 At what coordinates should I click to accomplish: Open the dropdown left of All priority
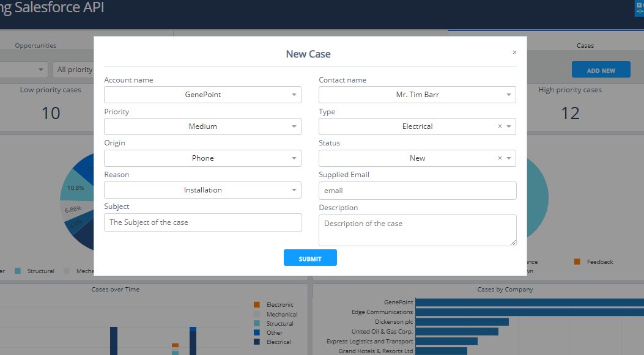tap(24, 70)
